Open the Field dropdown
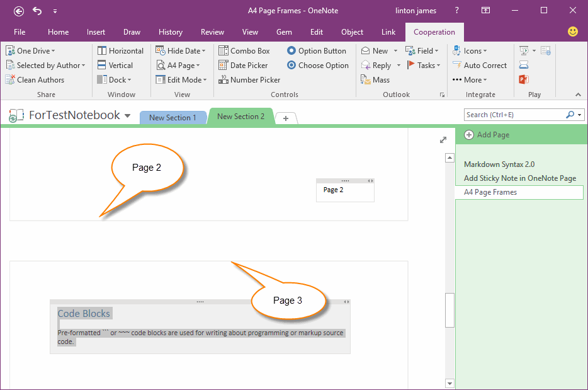The height and width of the screenshot is (390, 588). (422, 50)
